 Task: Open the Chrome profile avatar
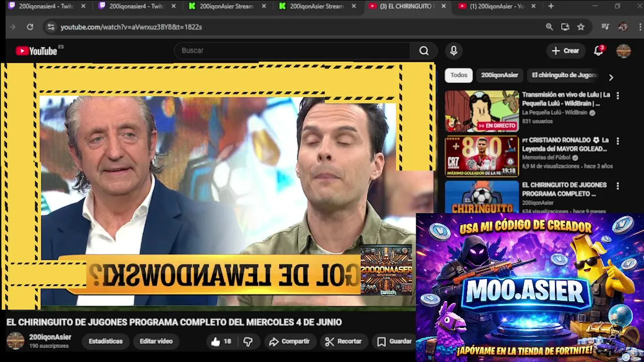coord(623,27)
